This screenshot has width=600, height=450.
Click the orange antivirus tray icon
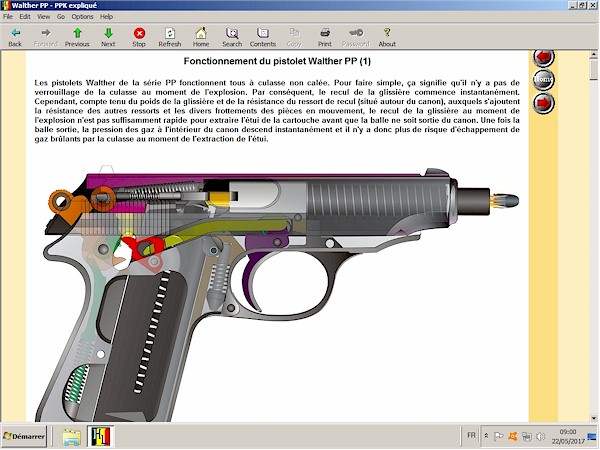(512, 436)
